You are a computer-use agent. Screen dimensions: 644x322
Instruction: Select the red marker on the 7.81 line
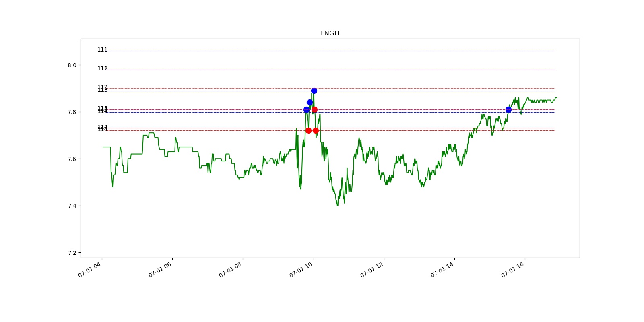click(314, 109)
